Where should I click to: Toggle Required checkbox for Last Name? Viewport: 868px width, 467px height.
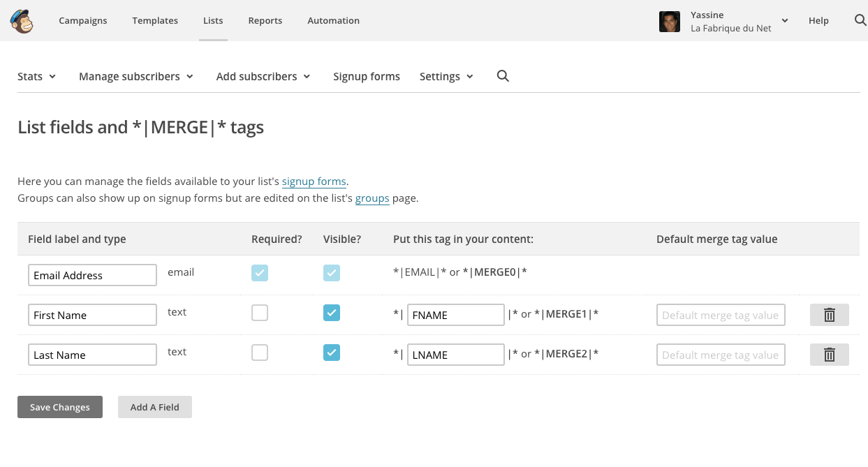(x=260, y=353)
